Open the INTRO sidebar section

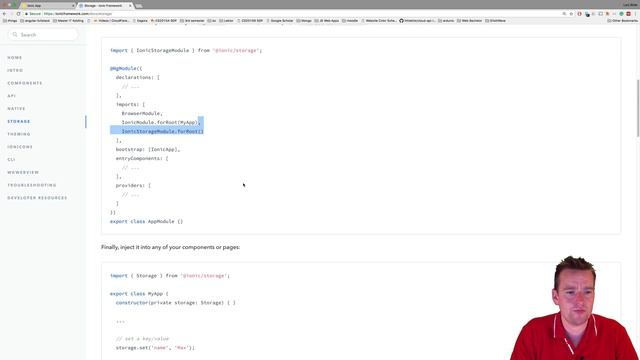pos(15,70)
